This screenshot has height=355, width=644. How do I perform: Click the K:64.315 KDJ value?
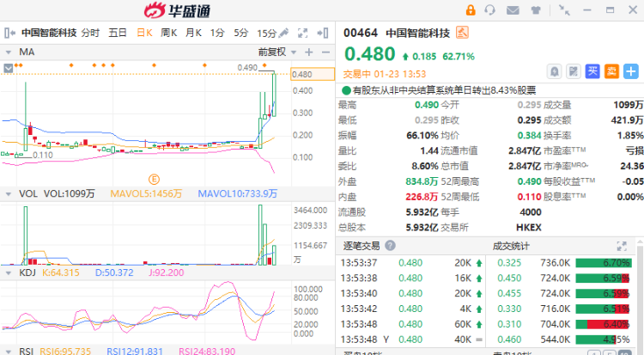(61, 272)
